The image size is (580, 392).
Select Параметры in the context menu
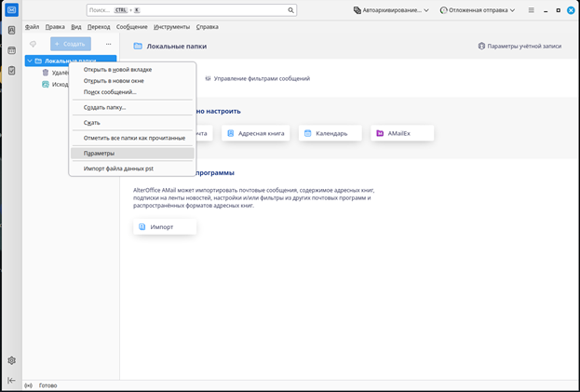coord(99,153)
